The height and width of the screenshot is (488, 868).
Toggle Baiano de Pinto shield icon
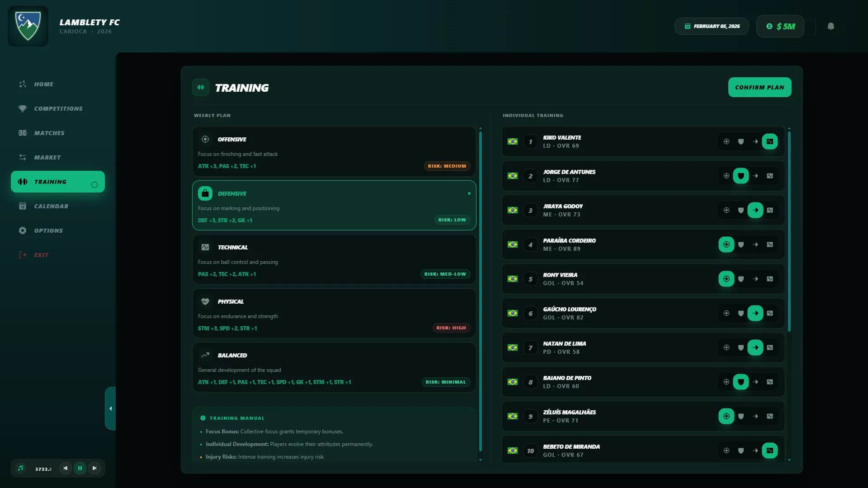(x=741, y=382)
